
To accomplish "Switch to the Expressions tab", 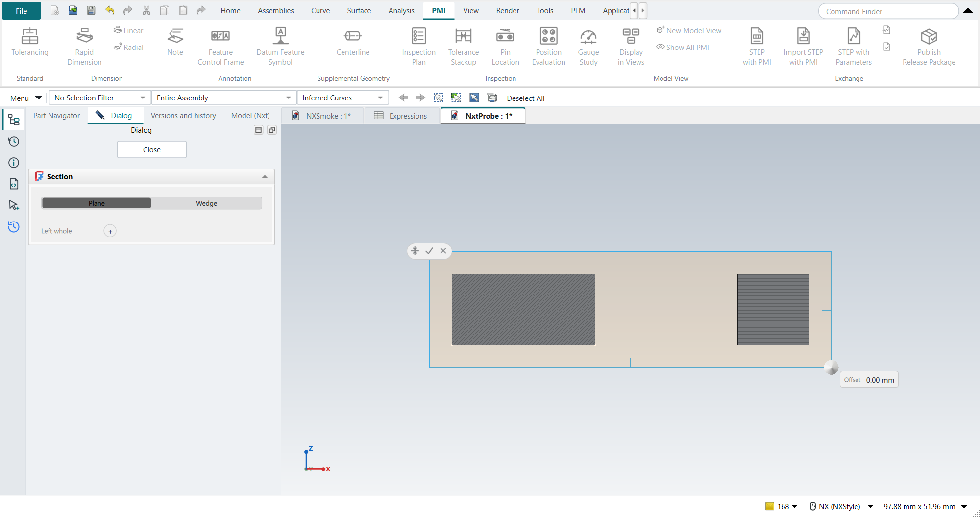I will pos(401,116).
